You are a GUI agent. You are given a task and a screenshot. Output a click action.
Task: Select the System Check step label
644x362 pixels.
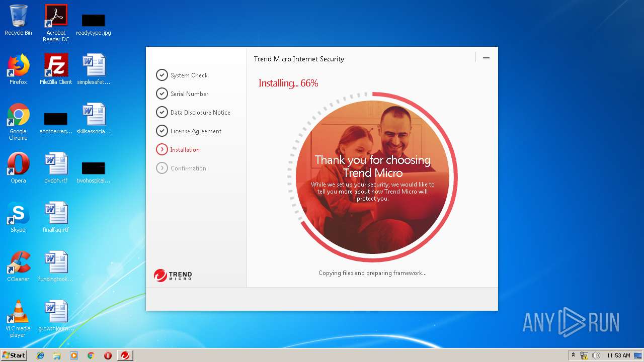tap(189, 75)
